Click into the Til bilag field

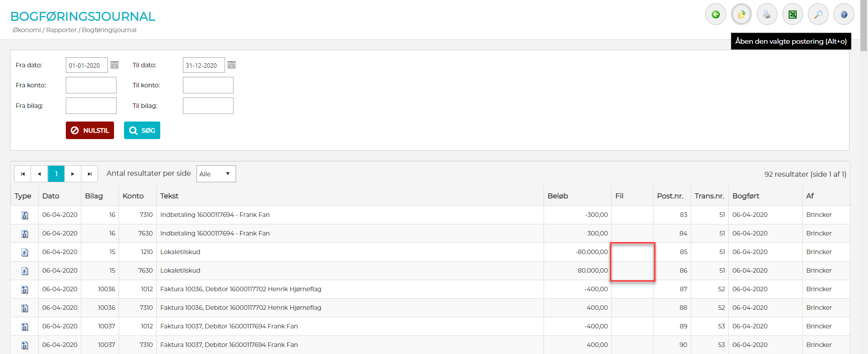tap(208, 106)
